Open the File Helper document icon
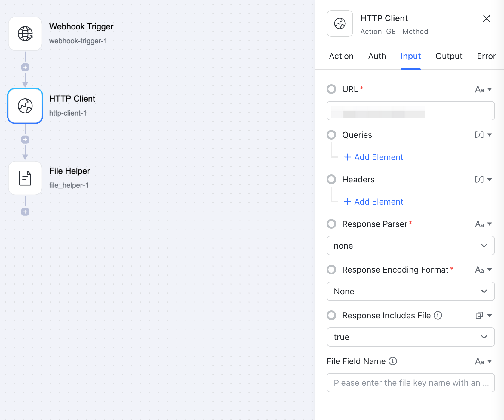Image resolution: width=504 pixels, height=420 pixels. (25, 178)
